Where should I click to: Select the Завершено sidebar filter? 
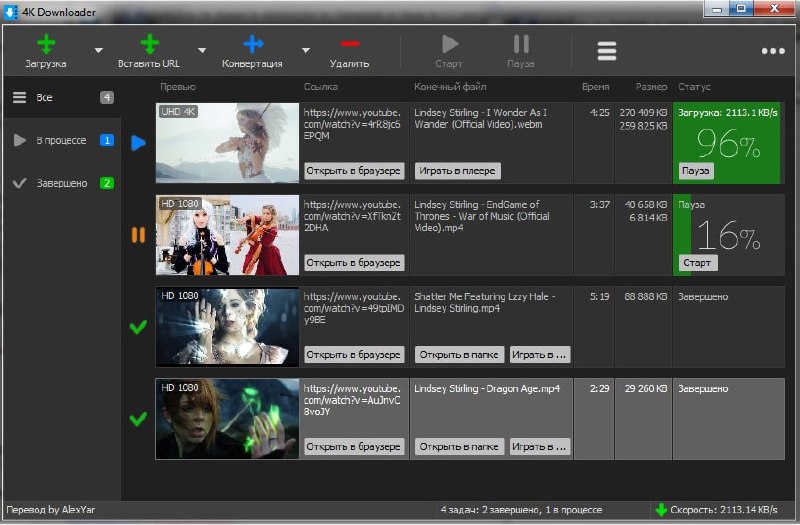click(60, 183)
